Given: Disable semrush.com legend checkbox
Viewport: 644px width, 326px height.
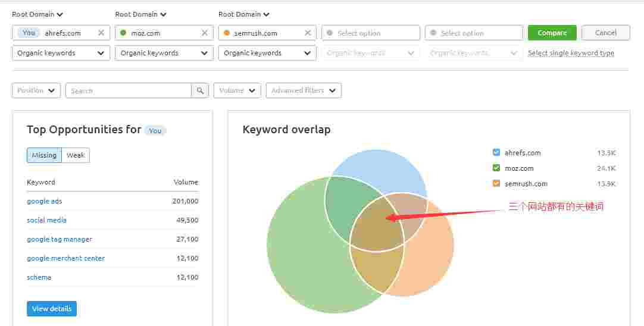Looking at the screenshot, I should (496, 184).
